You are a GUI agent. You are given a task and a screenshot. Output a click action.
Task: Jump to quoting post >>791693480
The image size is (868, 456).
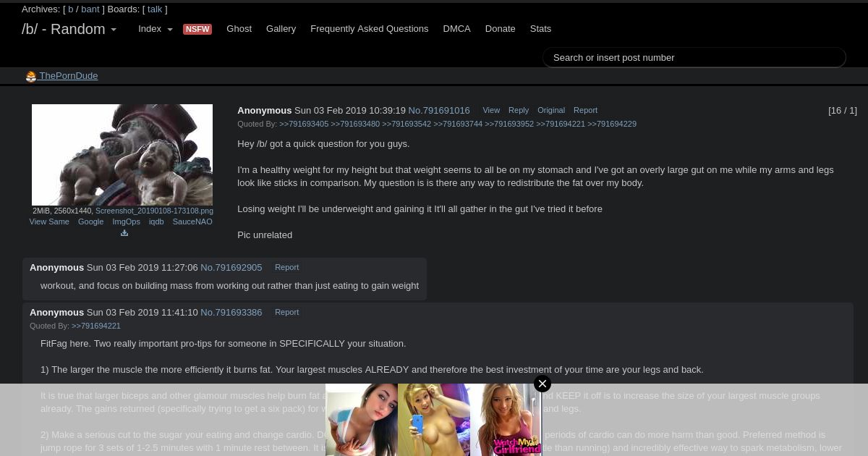point(355,124)
